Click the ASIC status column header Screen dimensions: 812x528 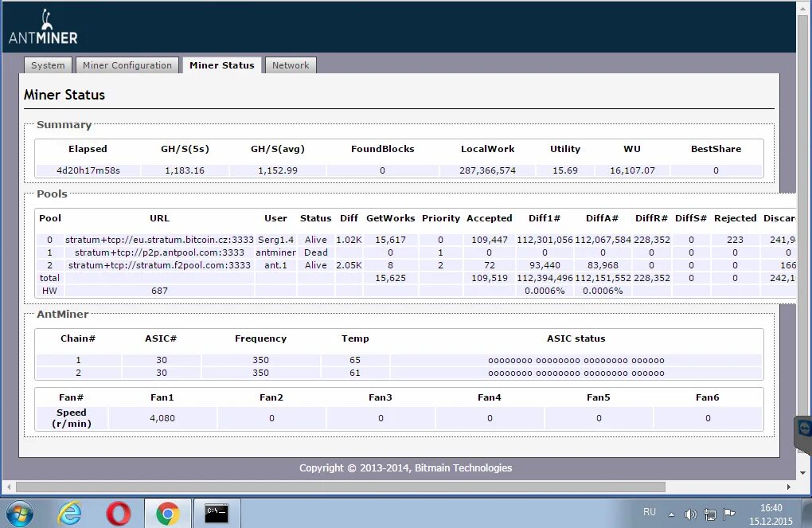(x=576, y=338)
